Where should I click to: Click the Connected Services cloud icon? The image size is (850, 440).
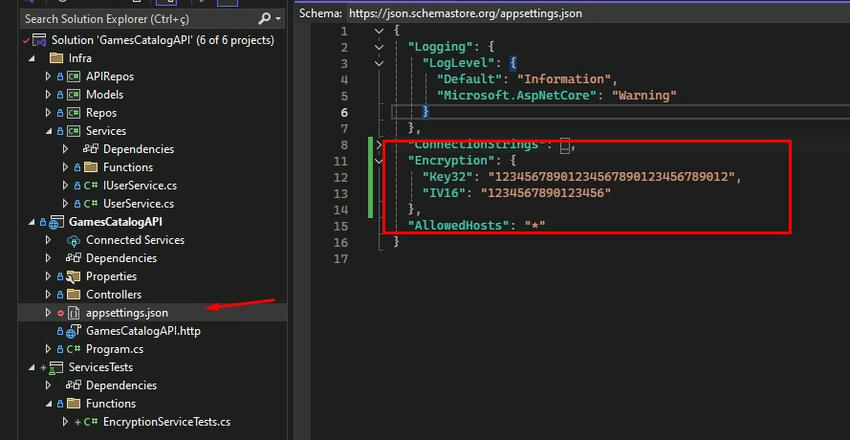[73, 240]
